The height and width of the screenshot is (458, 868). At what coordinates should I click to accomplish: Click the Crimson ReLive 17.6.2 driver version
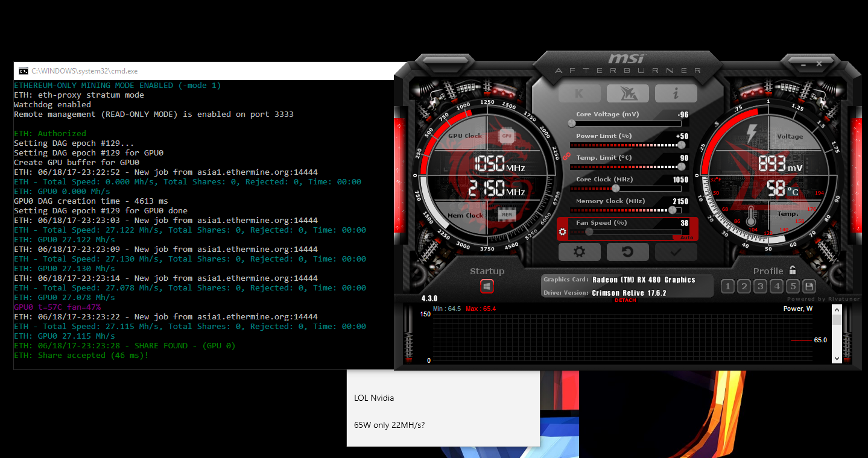(629, 293)
